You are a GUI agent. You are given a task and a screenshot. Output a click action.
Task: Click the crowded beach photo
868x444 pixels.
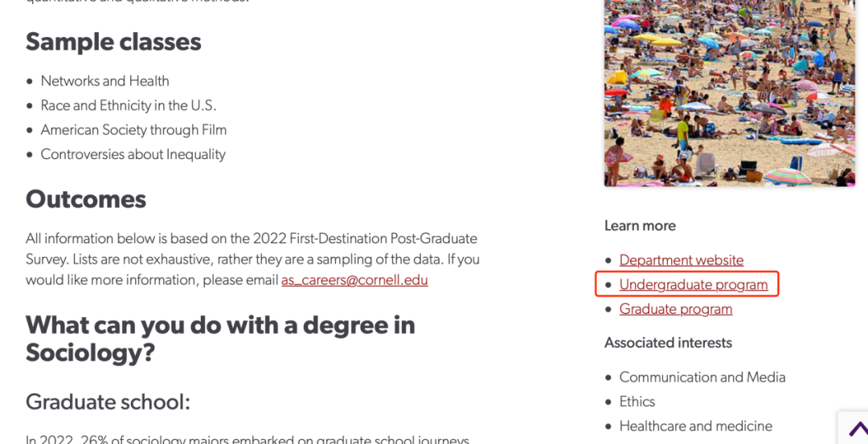click(730, 93)
